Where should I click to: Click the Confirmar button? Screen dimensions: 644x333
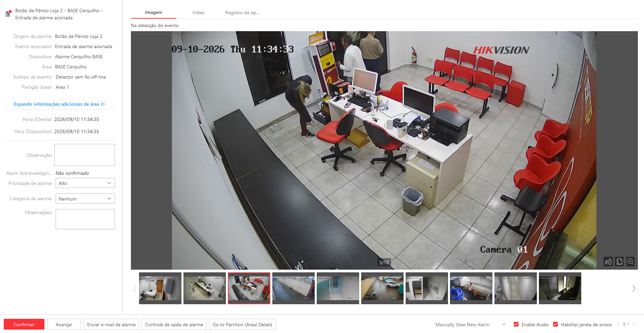pyautogui.click(x=24, y=324)
